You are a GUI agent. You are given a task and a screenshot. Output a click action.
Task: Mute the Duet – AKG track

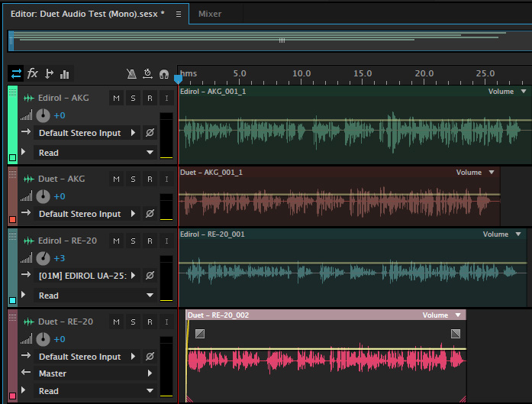[116, 179]
